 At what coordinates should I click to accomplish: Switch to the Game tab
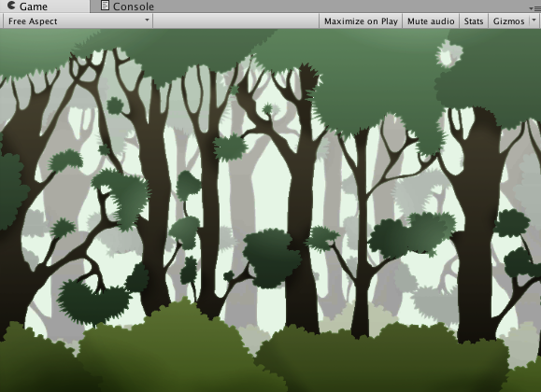[44, 7]
